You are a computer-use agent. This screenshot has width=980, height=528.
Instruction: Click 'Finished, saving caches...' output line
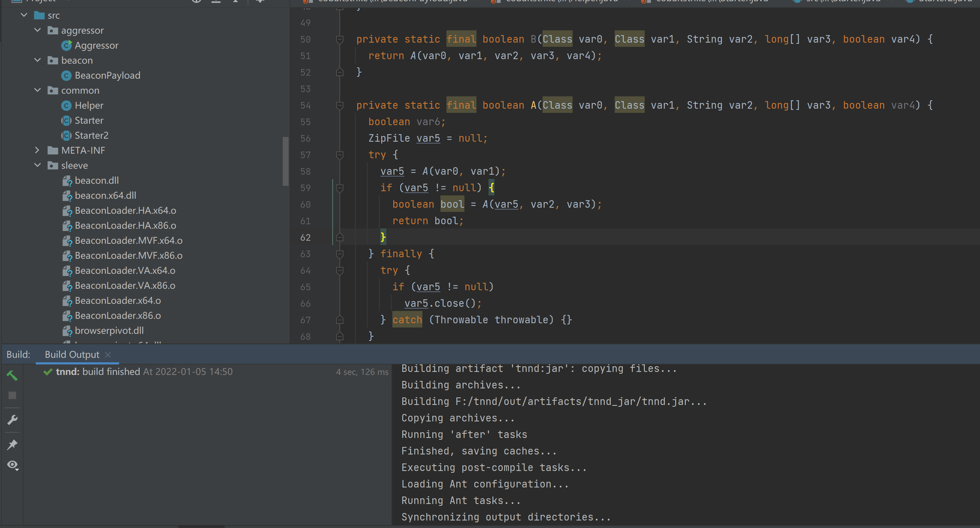(x=479, y=451)
